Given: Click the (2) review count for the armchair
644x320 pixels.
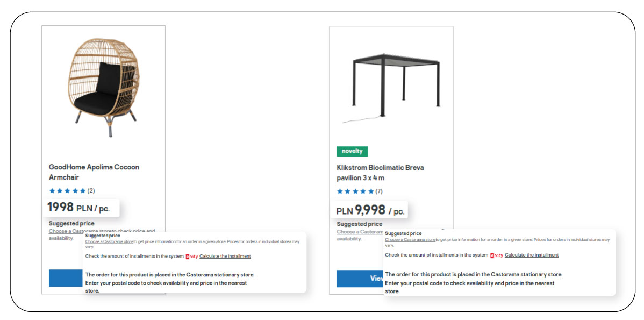Looking at the screenshot, I should click(91, 191).
